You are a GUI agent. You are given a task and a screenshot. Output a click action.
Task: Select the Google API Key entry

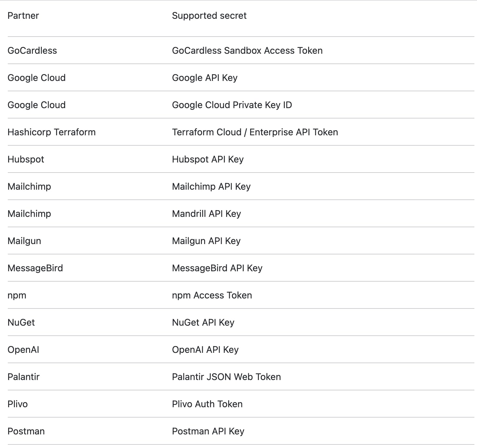point(205,78)
